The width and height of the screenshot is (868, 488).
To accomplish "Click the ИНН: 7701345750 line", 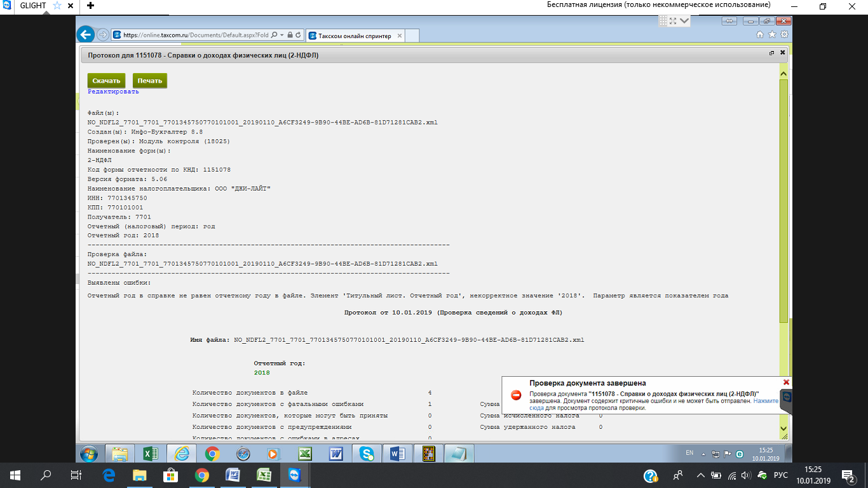I will point(118,198).
